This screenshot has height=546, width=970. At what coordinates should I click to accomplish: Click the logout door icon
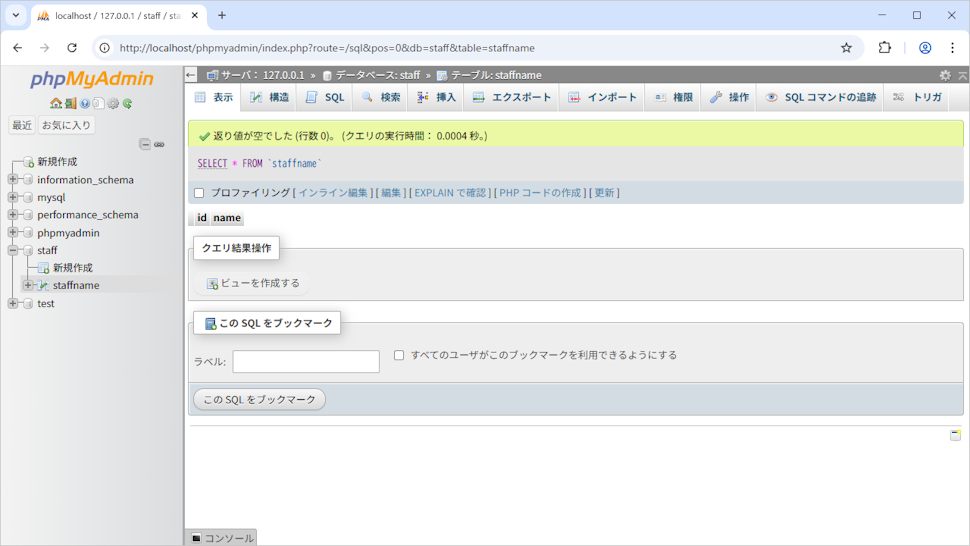click(x=71, y=103)
